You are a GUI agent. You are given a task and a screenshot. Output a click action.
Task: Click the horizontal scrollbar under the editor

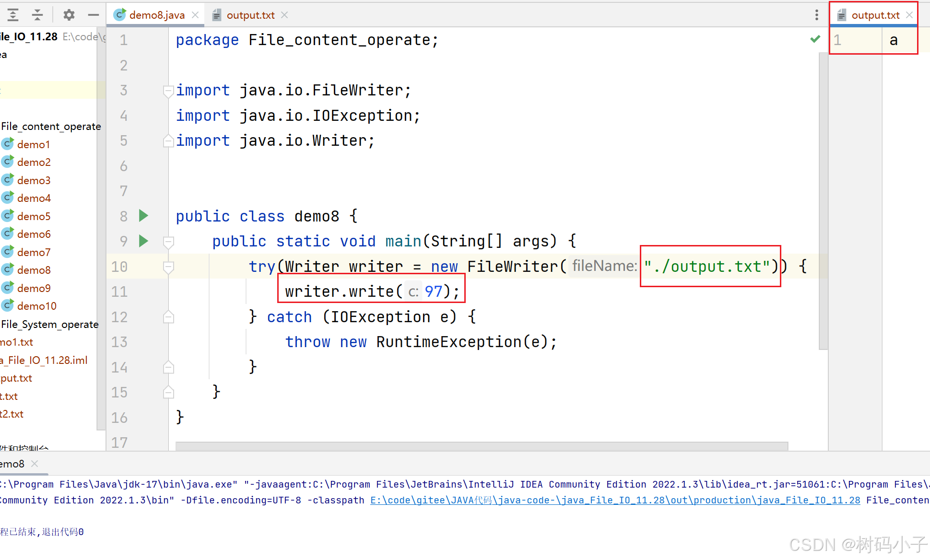(x=481, y=446)
